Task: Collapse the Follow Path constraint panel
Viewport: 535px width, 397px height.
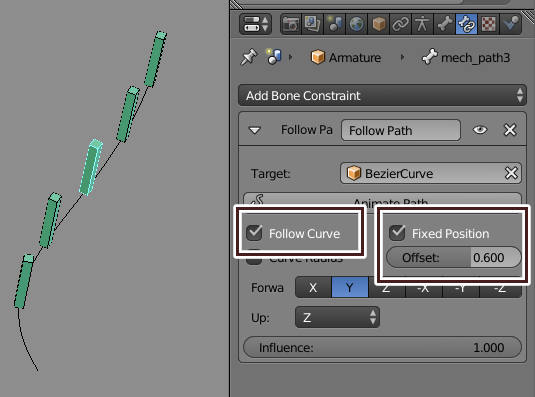Action: 255,130
